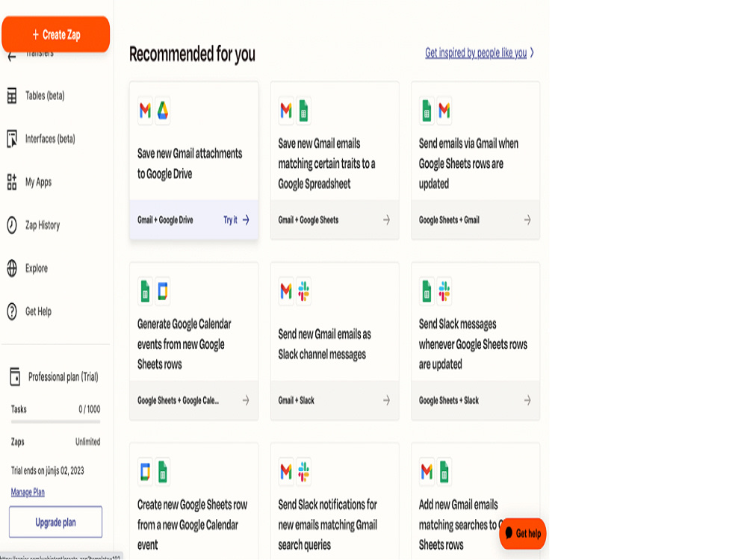Open the Zap History clock icon
This screenshot has height=560, width=747.
point(12,225)
